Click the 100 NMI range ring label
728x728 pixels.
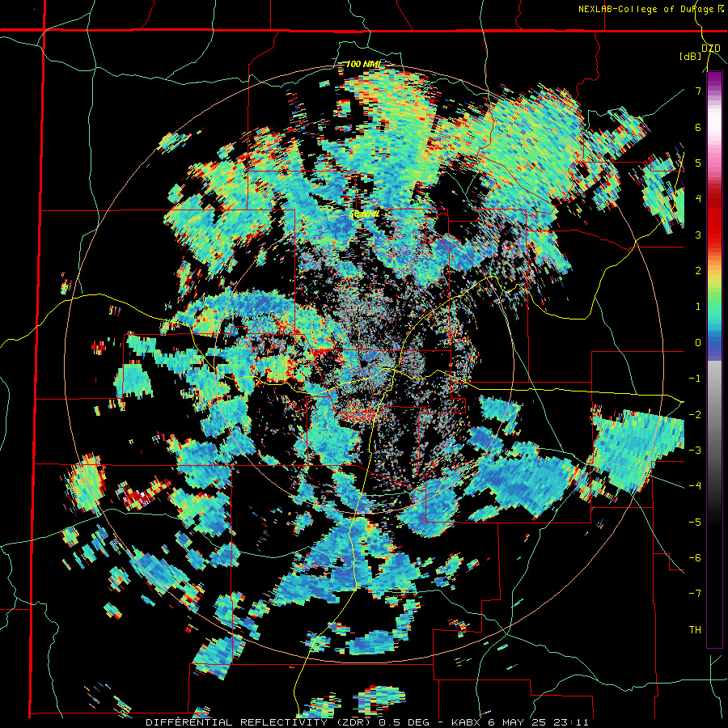363,64
